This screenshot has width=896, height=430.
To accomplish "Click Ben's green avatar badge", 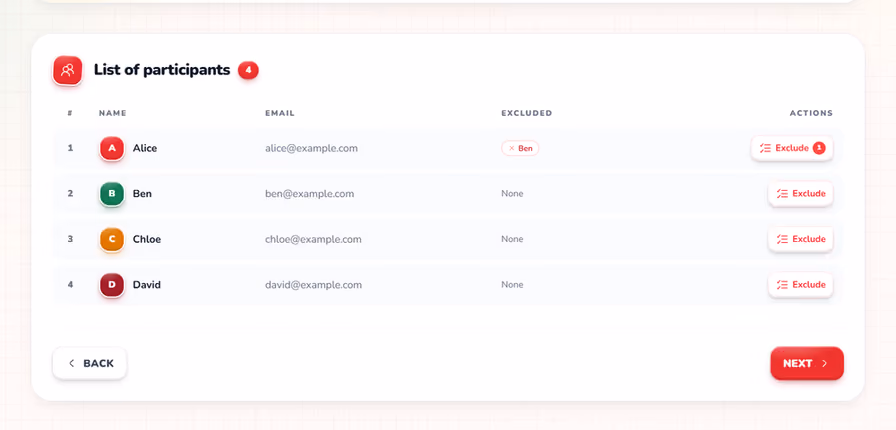I will [112, 194].
